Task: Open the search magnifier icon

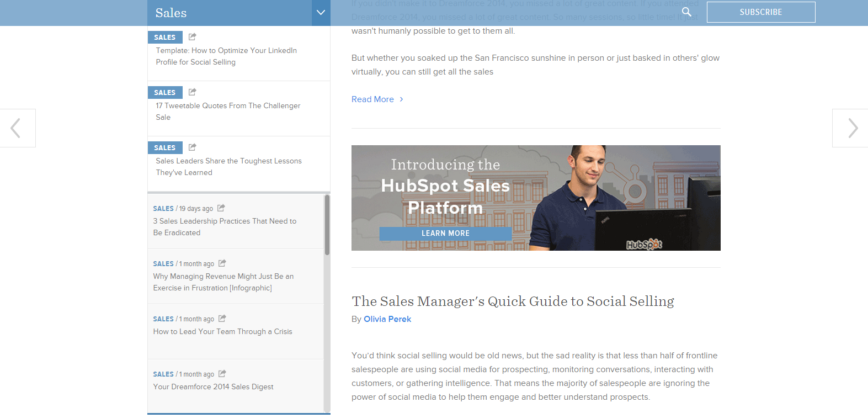Action: coord(686,12)
